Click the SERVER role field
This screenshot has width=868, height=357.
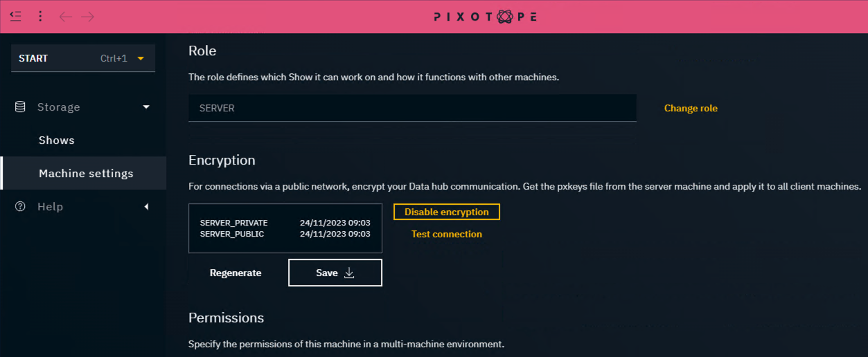coord(412,109)
